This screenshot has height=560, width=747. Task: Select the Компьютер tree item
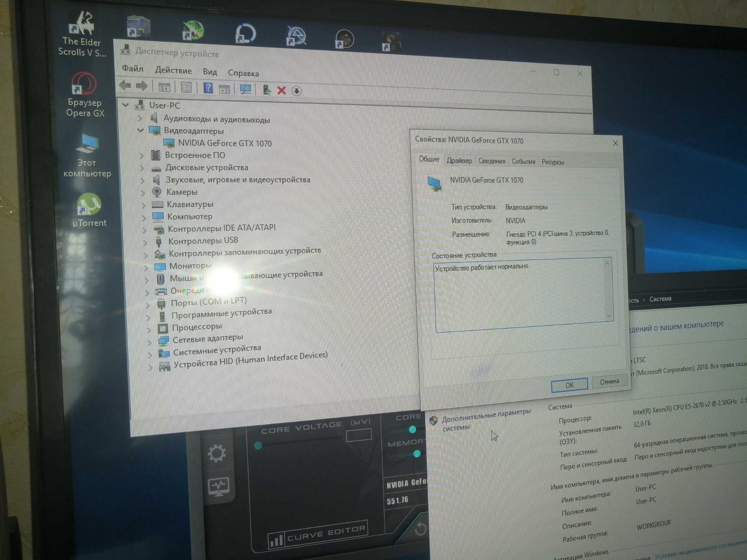point(190,217)
